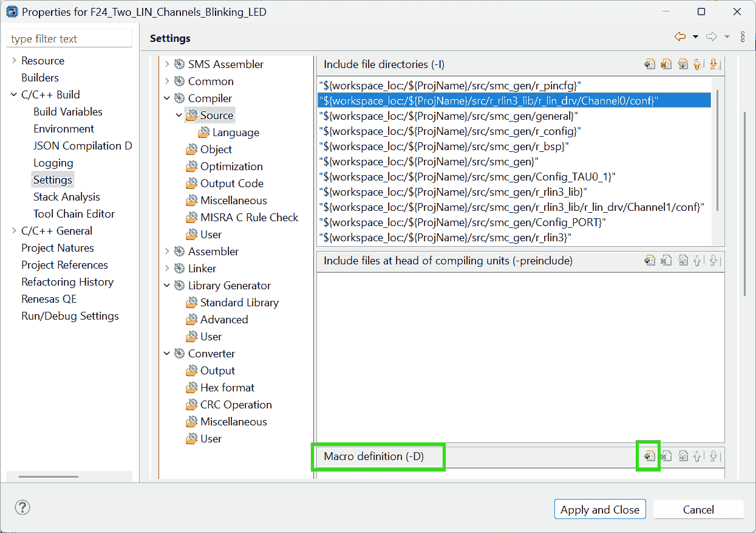Add a new macro definition
The image size is (756, 533).
(650, 456)
